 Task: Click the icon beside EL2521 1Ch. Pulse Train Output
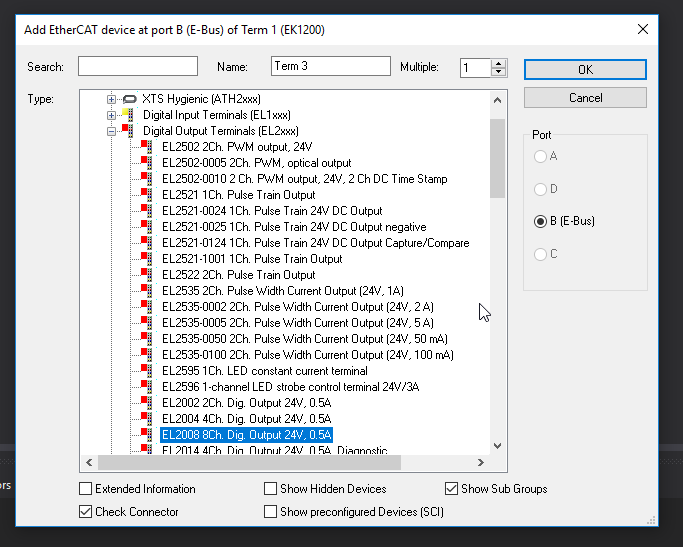point(147,195)
